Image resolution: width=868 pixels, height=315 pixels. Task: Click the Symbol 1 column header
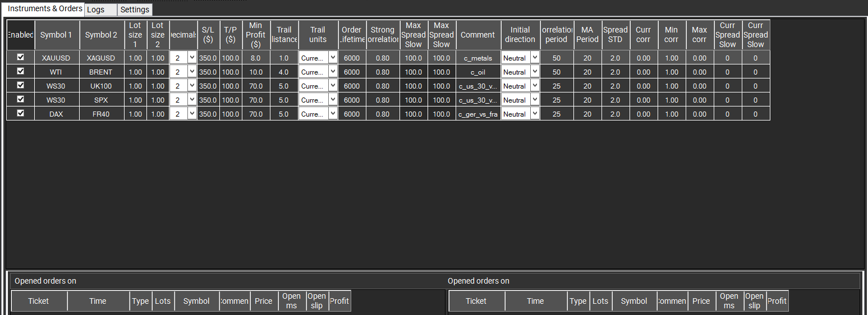coord(56,35)
